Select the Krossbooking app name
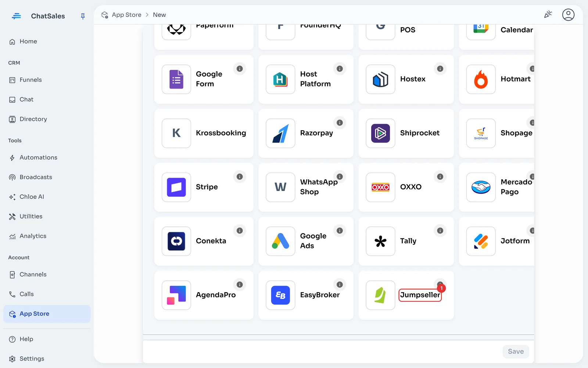 click(221, 133)
